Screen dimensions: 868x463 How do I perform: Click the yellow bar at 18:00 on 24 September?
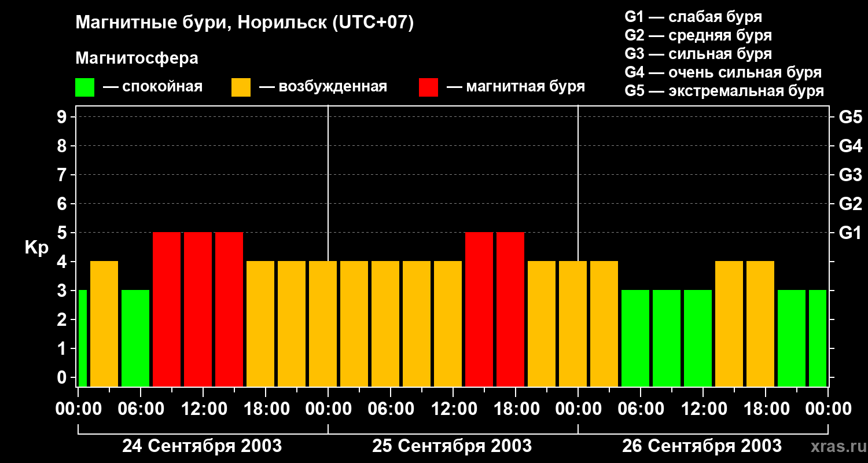(x=260, y=324)
